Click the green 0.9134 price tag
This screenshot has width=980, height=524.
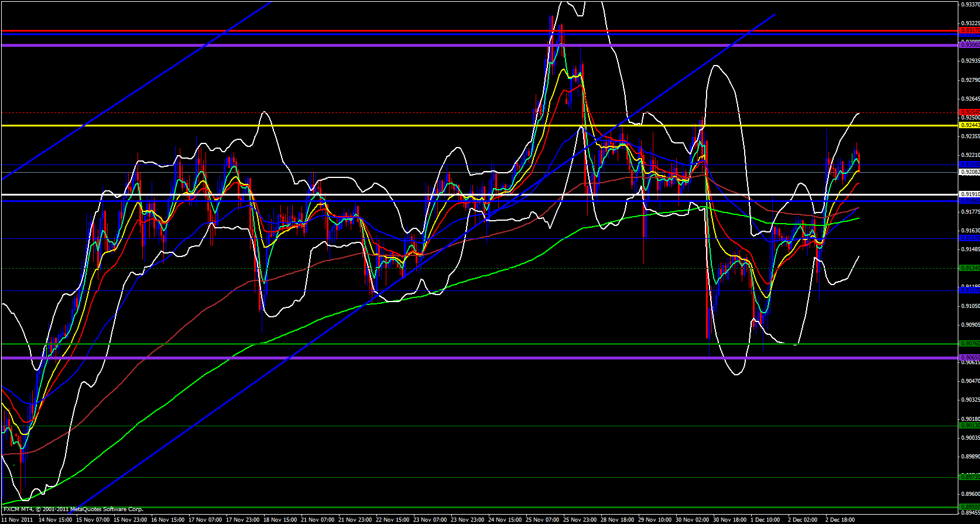(x=969, y=268)
